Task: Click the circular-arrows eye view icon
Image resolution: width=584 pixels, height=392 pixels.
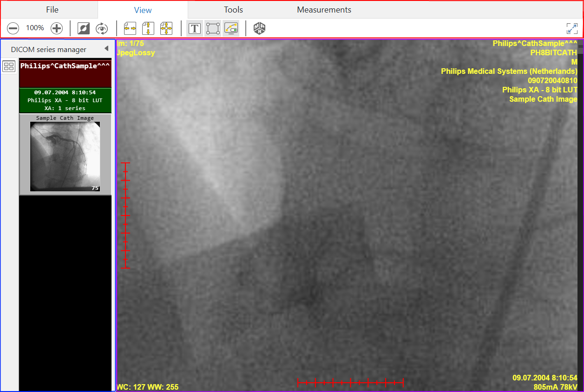Action: click(x=102, y=28)
